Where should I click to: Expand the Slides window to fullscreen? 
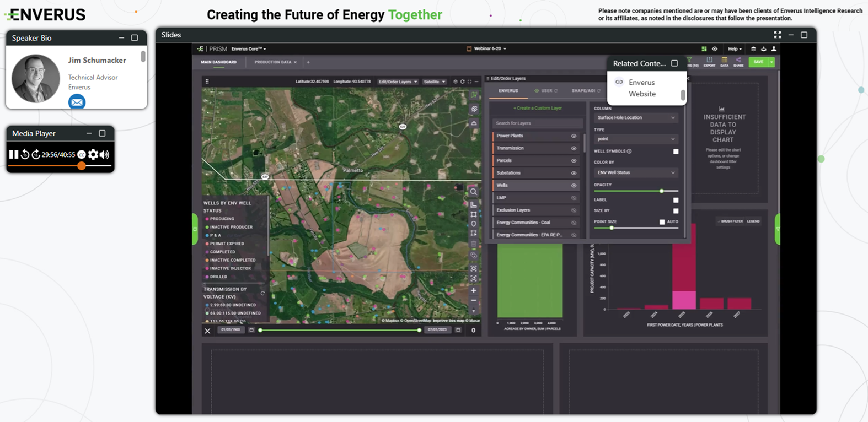(778, 35)
